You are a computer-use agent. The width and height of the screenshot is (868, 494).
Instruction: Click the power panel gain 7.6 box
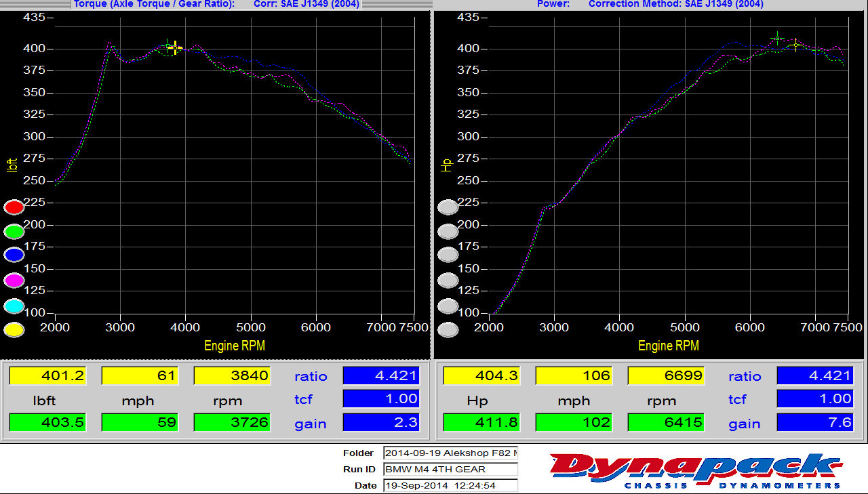pyautogui.click(x=814, y=423)
